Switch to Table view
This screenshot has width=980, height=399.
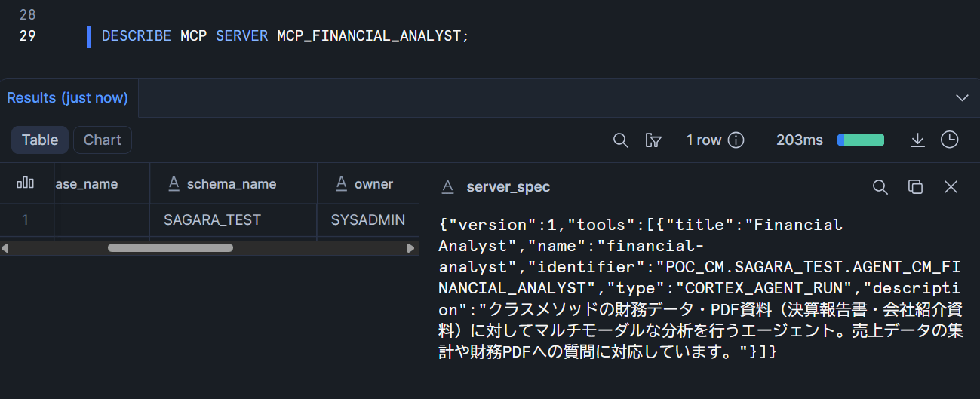pyautogui.click(x=40, y=140)
